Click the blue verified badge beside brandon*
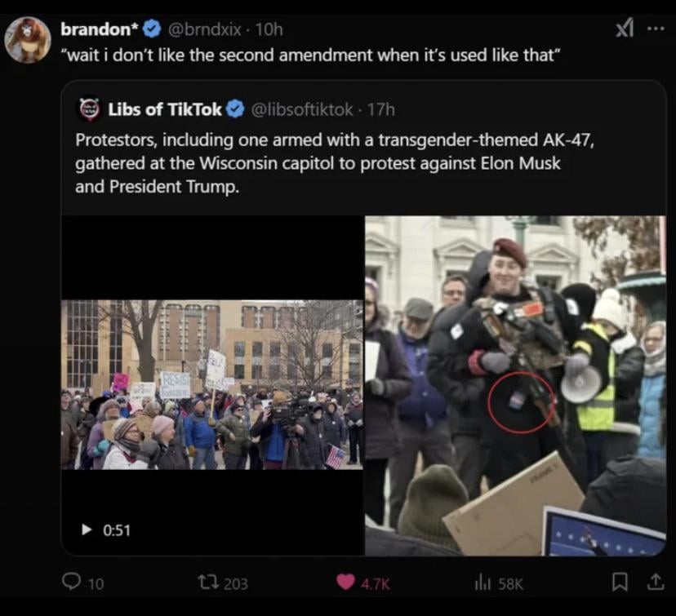Viewport: 676px width, 616px height. coord(152,29)
